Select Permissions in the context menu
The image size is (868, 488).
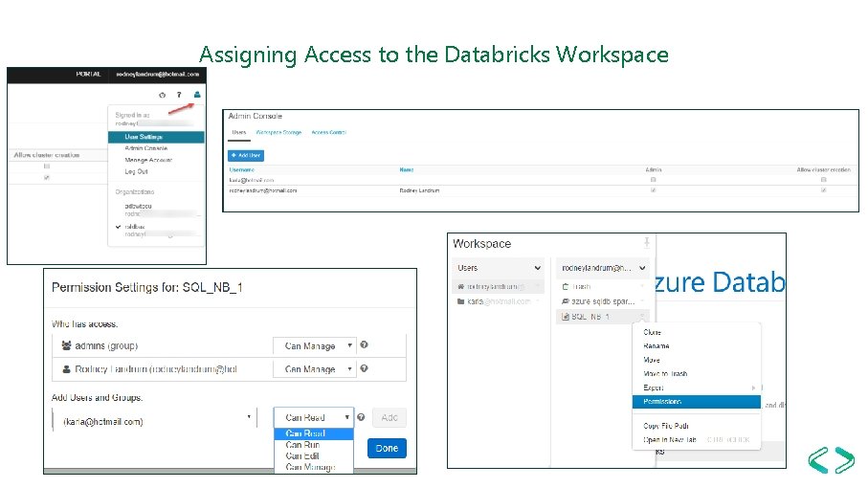click(x=697, y=402)
